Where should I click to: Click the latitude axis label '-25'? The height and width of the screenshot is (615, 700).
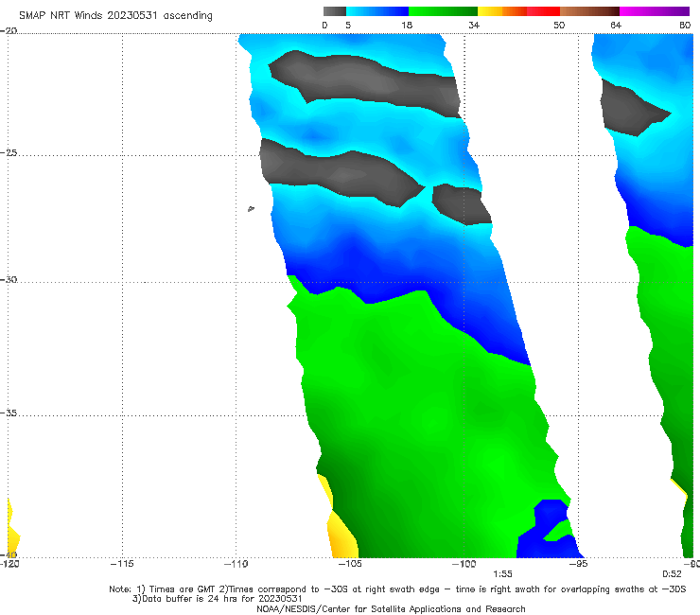tap(9, 152)
